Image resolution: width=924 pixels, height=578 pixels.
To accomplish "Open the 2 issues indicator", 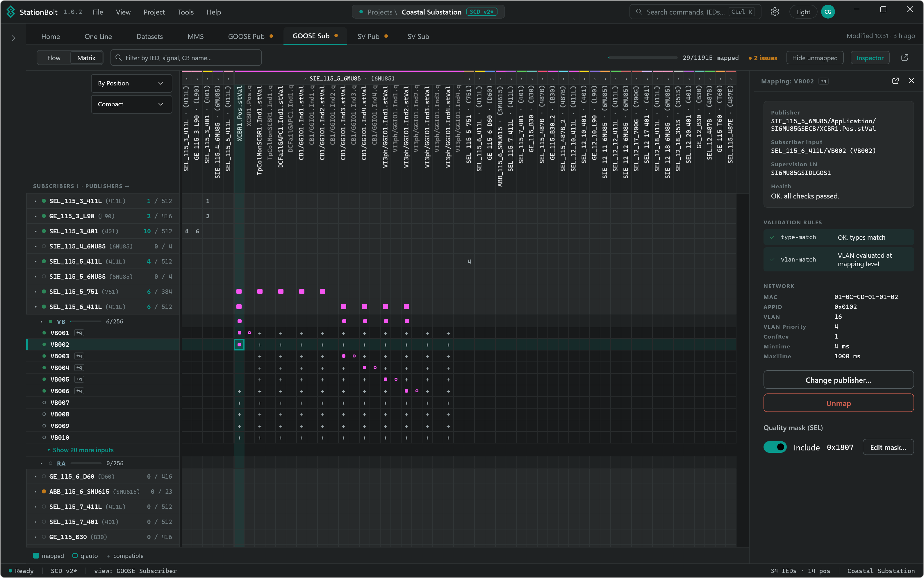I will (x=763, y=58).
